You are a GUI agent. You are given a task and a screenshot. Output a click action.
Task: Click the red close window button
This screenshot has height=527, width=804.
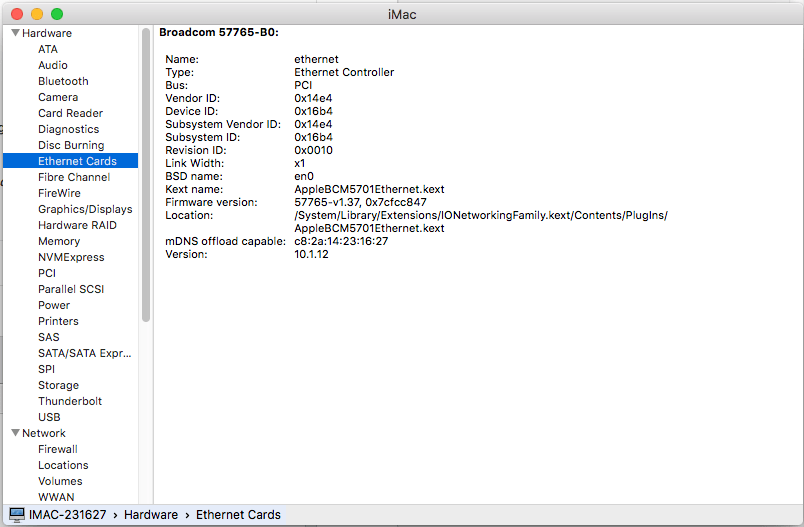(x=17, y=14)
